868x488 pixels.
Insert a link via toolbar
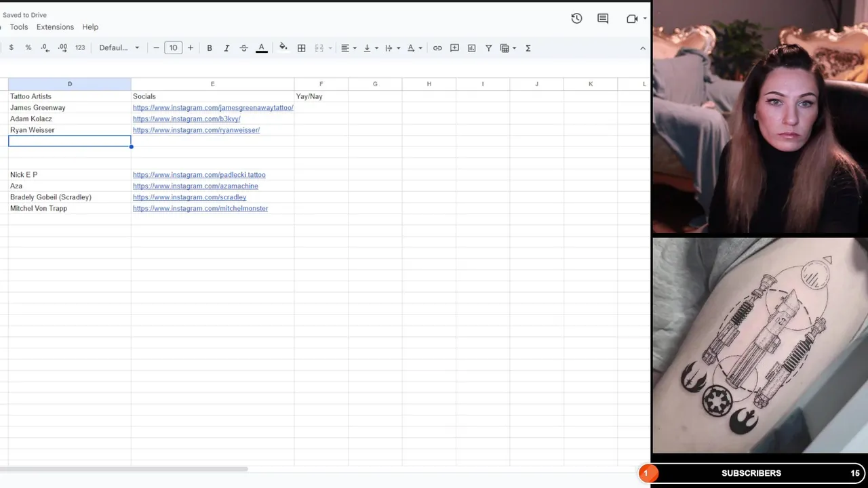[x=437, y=48]
